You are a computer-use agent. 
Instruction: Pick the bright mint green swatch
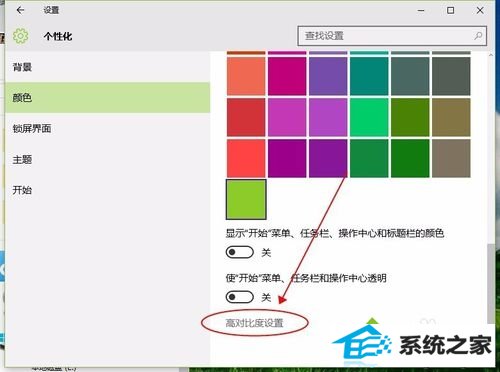[369, 117]
